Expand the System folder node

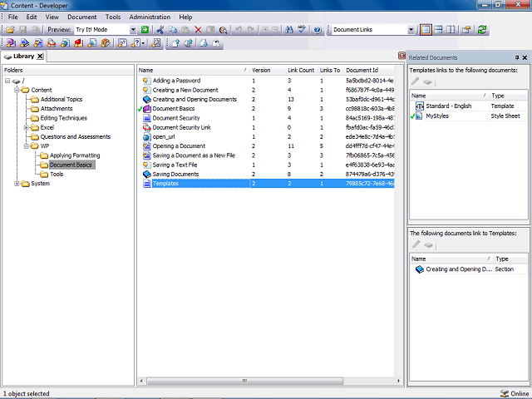tap(17, 184)
